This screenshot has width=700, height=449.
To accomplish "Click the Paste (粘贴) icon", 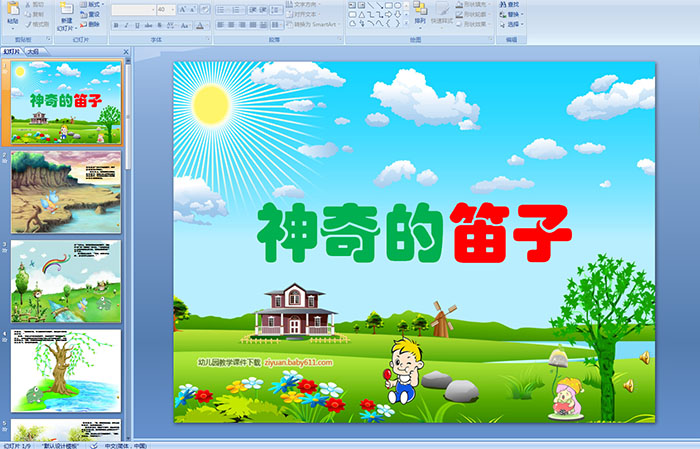I will [12, 9].
